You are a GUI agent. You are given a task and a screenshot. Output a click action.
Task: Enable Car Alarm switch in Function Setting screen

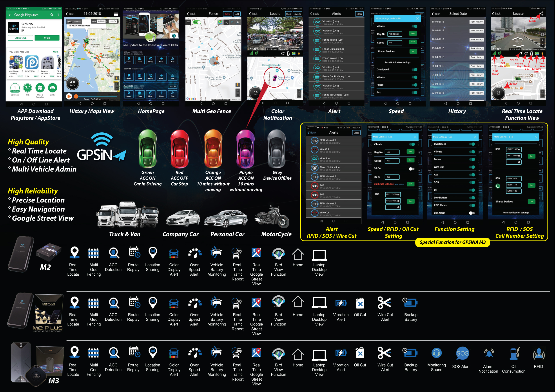[x=472, y=213]
